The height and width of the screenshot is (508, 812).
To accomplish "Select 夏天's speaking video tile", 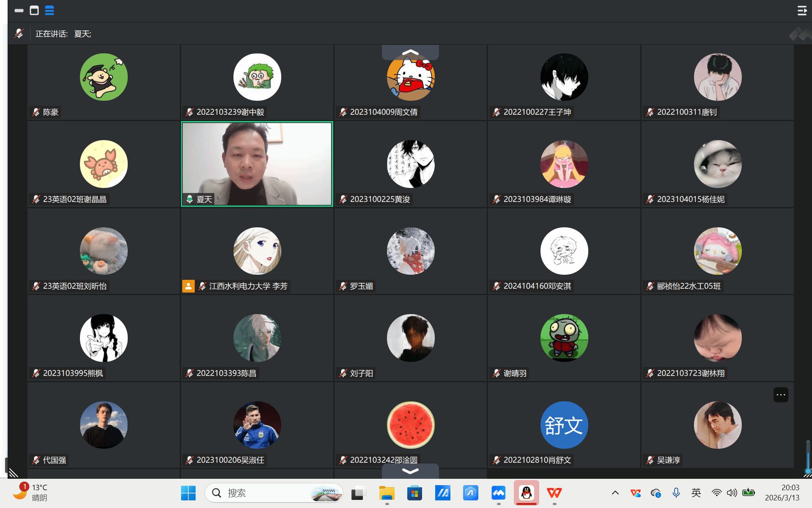I will pos(257,163).
